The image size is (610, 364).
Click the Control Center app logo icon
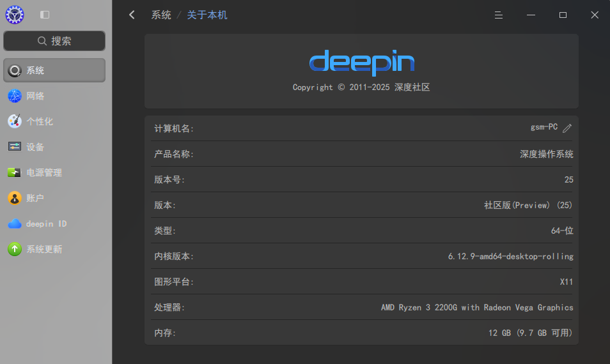coord(15,15)
